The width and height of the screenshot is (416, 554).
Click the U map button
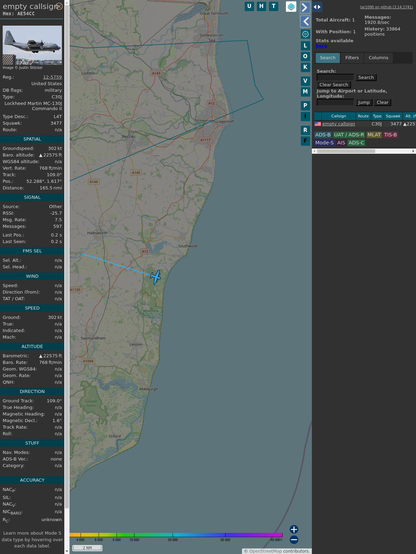(x=249, y=6)
